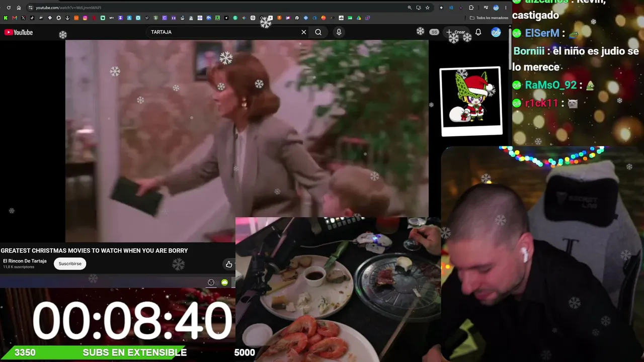Open the browser three-dot menu
This screenshot has height=362, width=644.
pyautogui.click(x=506, y=8)
